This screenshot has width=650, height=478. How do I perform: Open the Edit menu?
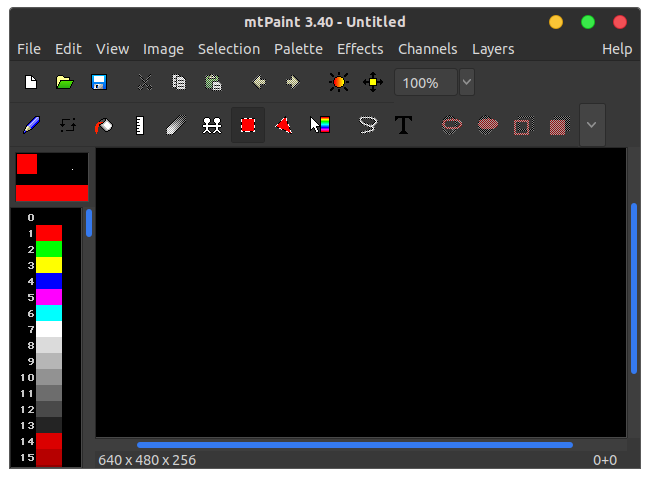pyautogui.click(x=68, y=49)
